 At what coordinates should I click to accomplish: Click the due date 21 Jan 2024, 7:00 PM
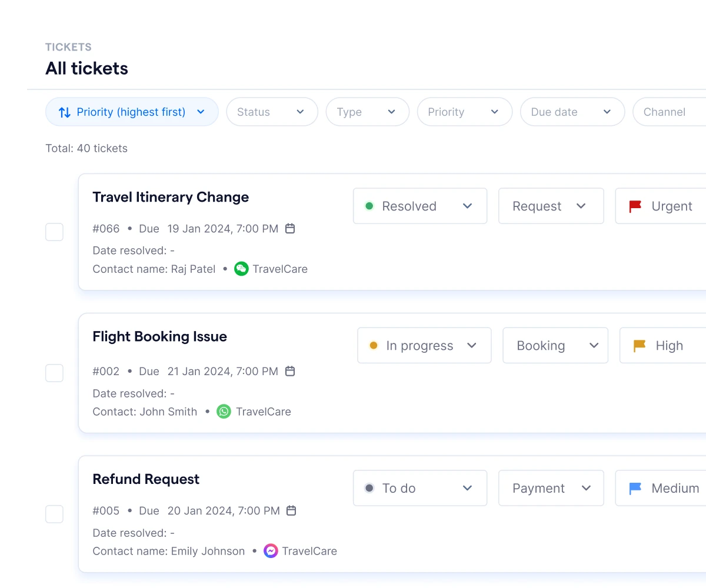point(223,371)
